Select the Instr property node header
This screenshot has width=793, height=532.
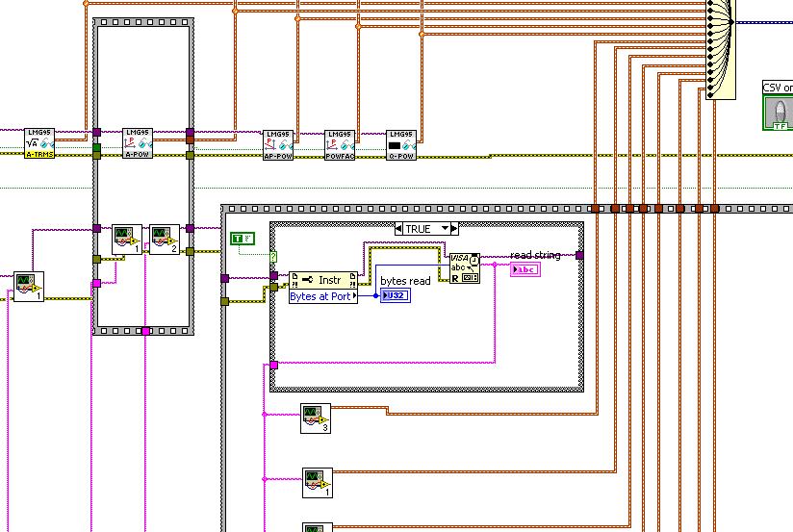[323, 280]
